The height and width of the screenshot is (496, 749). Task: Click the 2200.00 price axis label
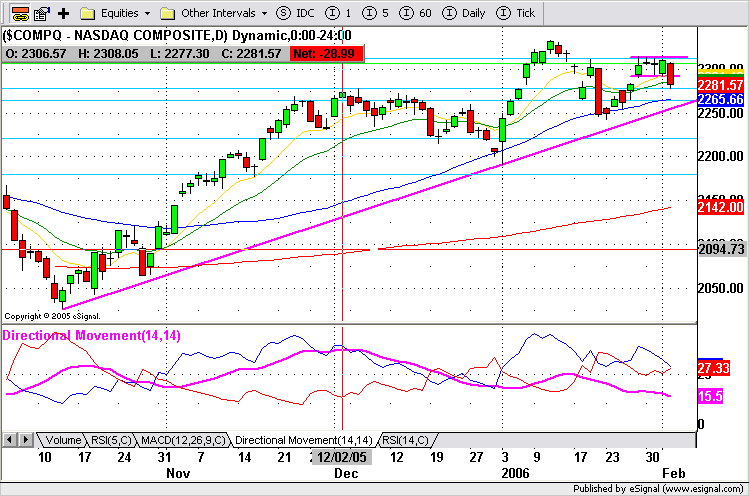pos(721,156)
